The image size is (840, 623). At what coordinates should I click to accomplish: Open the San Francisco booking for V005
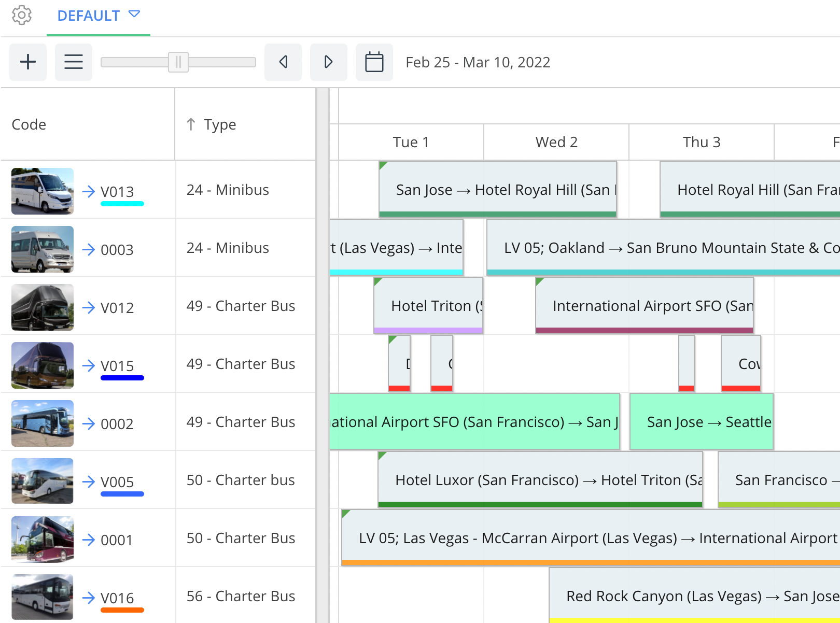click(x=779, y=479)
